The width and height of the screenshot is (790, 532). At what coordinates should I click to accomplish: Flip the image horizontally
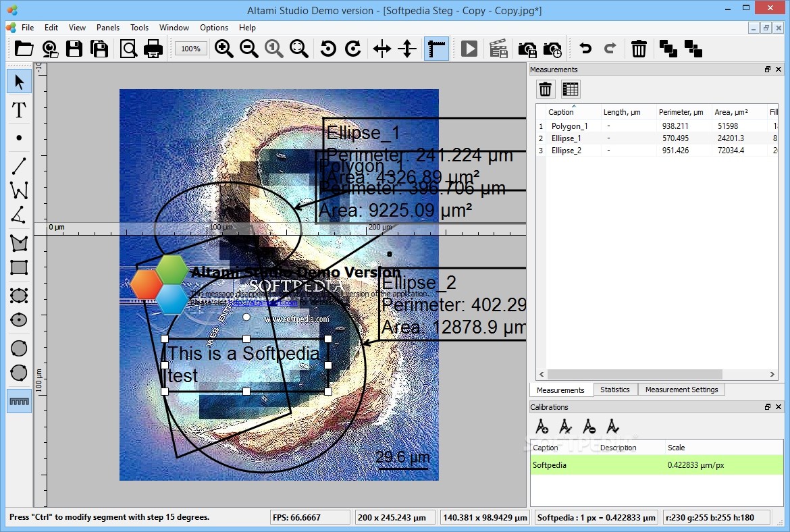(382, 49)
